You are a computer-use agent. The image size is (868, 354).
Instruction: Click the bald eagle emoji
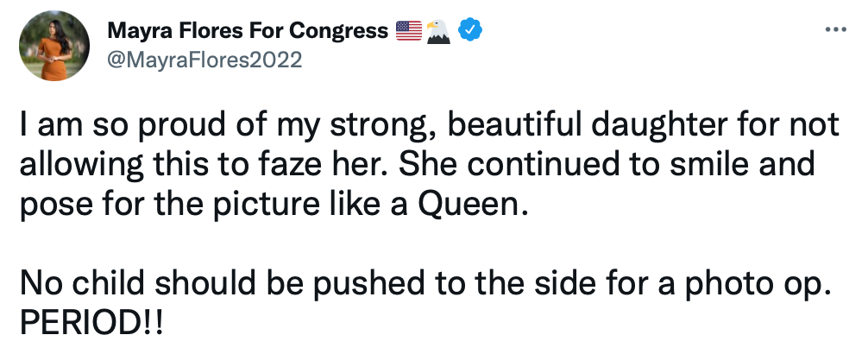coord(439,31)
